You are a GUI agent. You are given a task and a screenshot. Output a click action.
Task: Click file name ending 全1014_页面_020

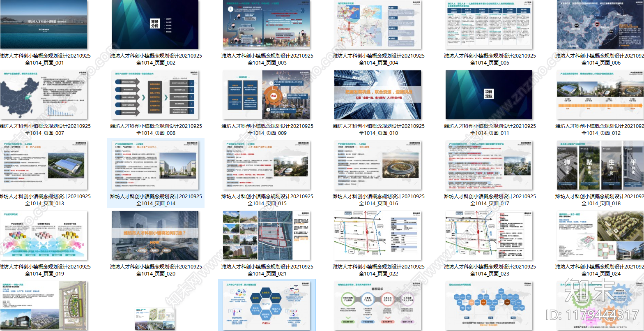click(156, 270)
